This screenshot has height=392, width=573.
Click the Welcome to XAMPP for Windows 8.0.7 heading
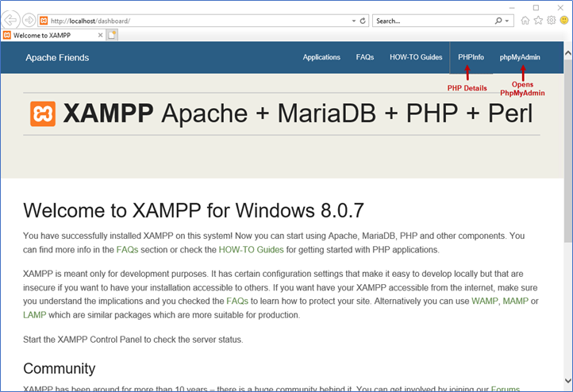[x=194, y=211]
